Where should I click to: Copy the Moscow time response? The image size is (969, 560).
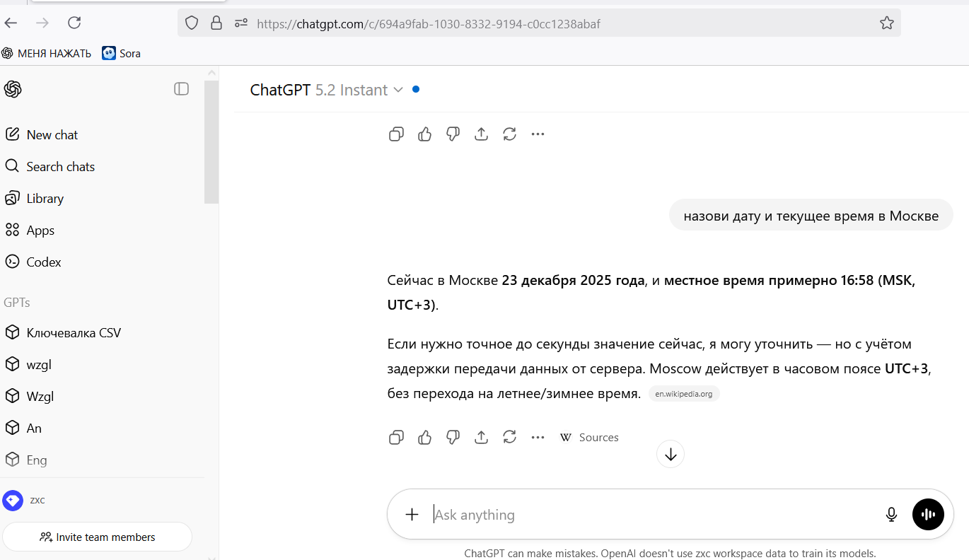[396, 438]
